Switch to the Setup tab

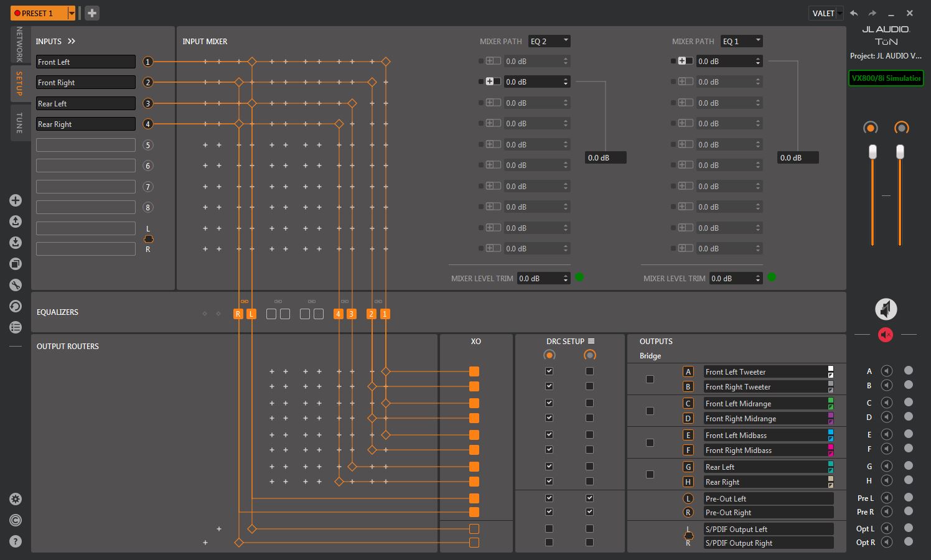(x=19, y=83)
